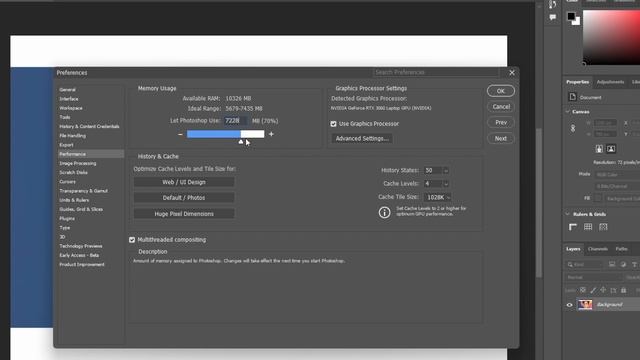Pick a red shade in the color field
The height and width of the screenshot is (360, 640).
[x=611, y=38]
